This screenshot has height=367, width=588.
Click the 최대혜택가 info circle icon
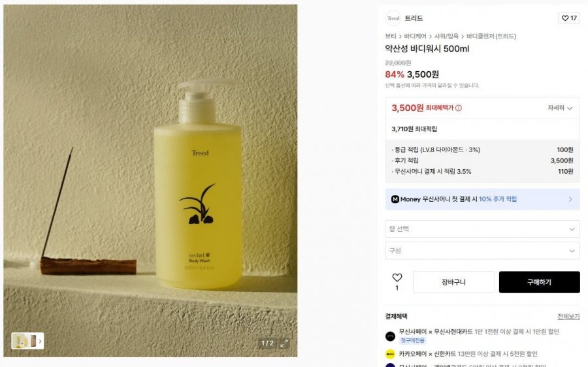click(459, 108)
